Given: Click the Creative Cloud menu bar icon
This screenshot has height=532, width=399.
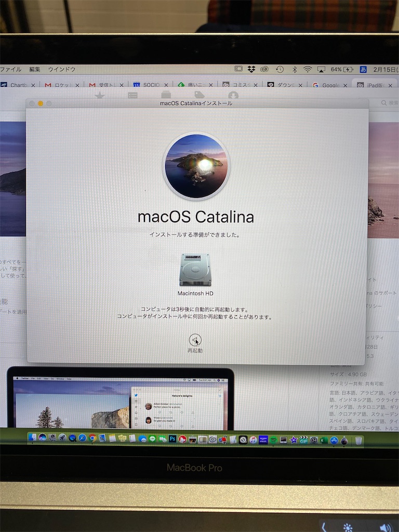Looking at the screenshot, I should (264, 69).
